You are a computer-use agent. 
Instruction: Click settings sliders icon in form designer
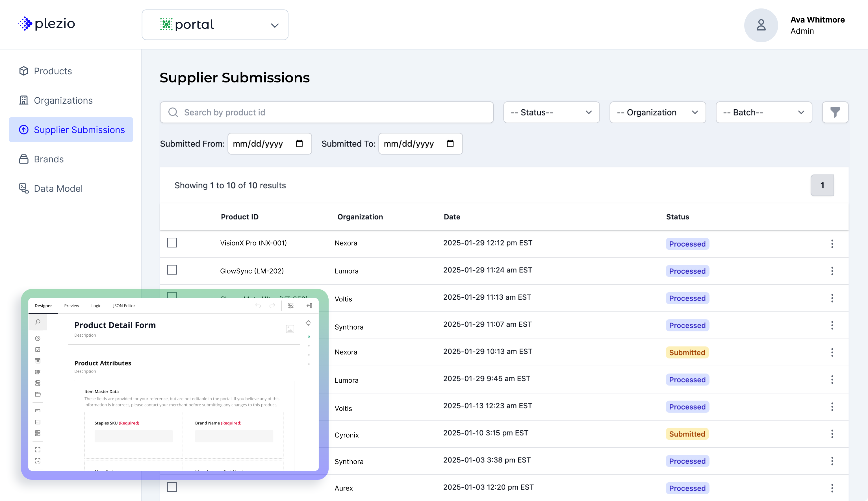[x=291, y=306]
